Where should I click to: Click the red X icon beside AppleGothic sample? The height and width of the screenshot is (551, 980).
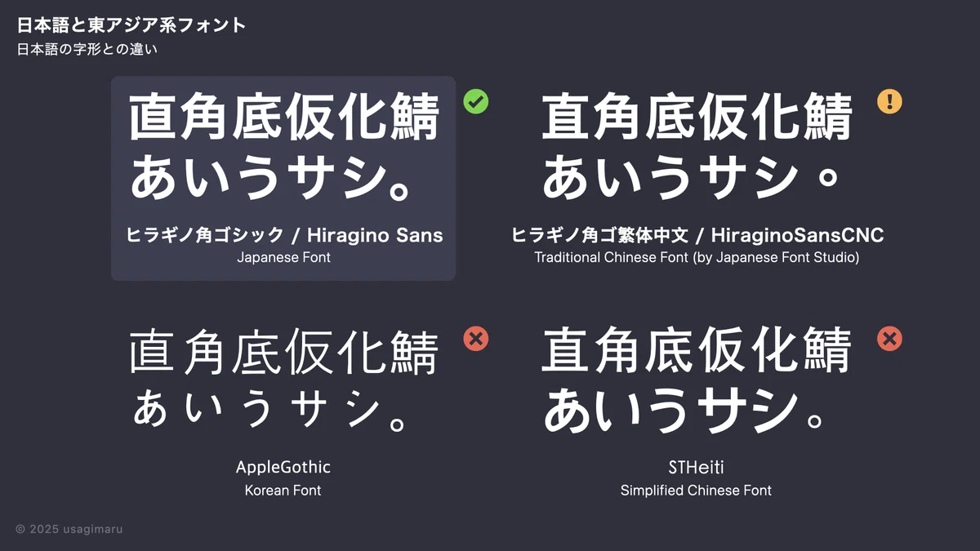pyautogui.click(x=475, y=338)
